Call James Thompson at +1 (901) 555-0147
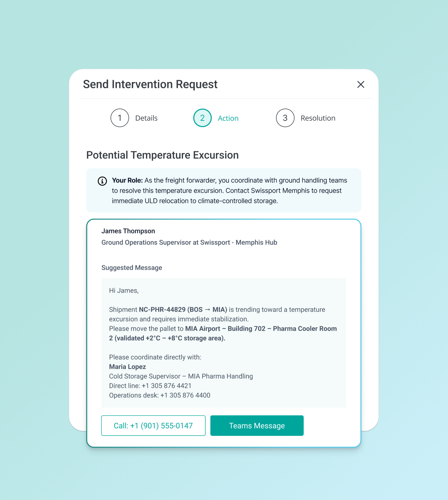448x500 pixels. [x=153, y=426]
